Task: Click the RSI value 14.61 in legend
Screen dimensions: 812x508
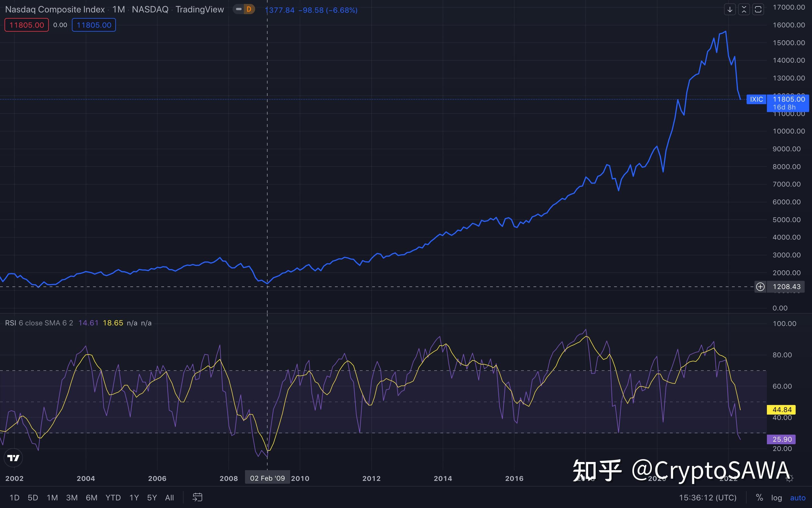Action: 88,323
